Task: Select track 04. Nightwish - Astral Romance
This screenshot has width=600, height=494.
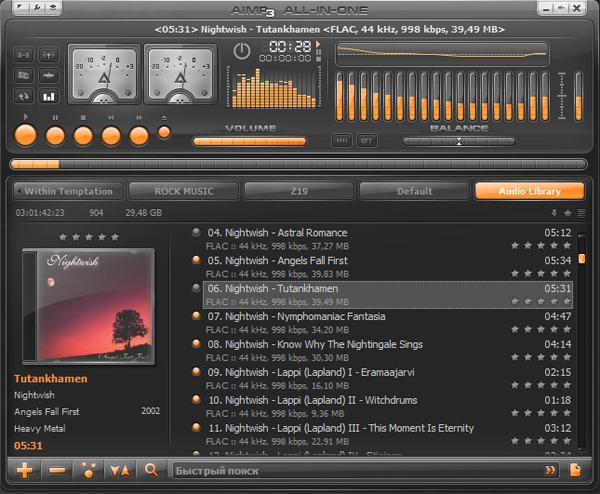Action: [x=388, y=239]
